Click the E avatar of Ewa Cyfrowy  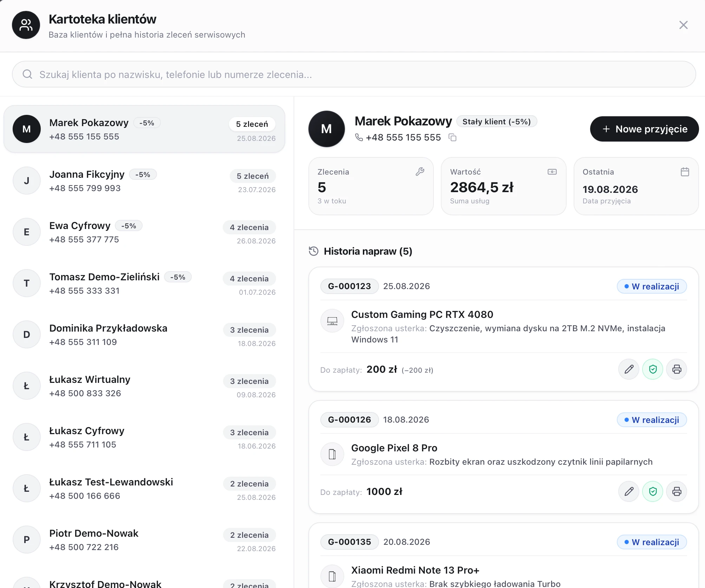point(27,232)
